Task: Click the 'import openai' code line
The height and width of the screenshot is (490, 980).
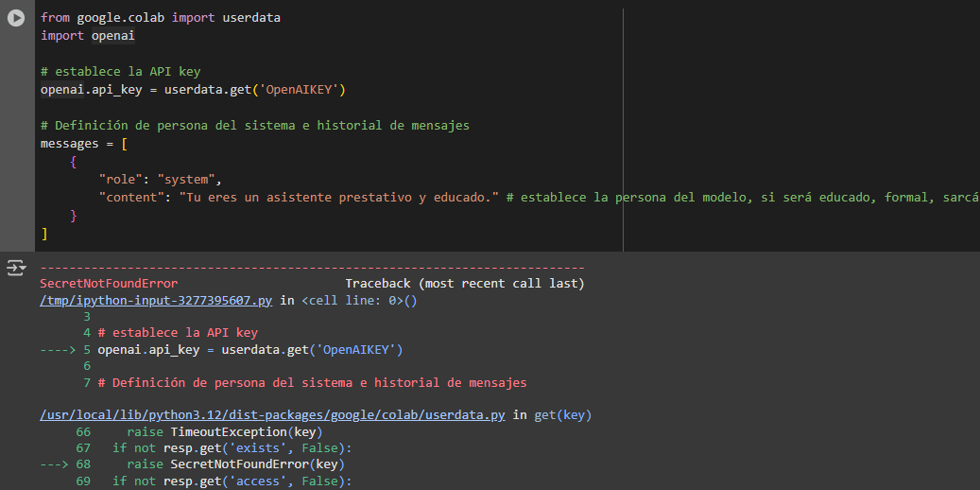Action: 88,36
